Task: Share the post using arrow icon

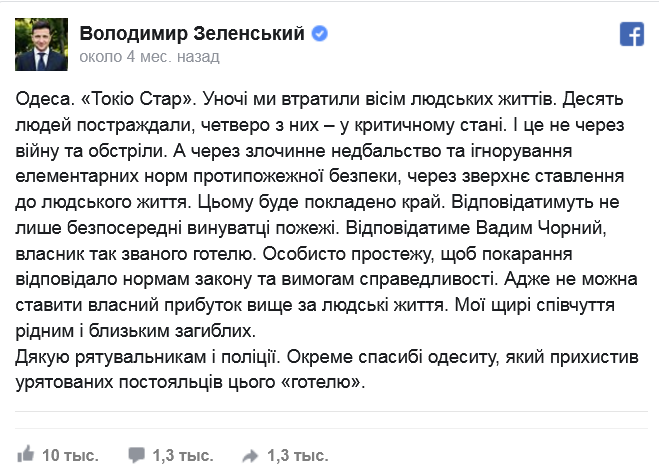Action: tap(250, 456)
